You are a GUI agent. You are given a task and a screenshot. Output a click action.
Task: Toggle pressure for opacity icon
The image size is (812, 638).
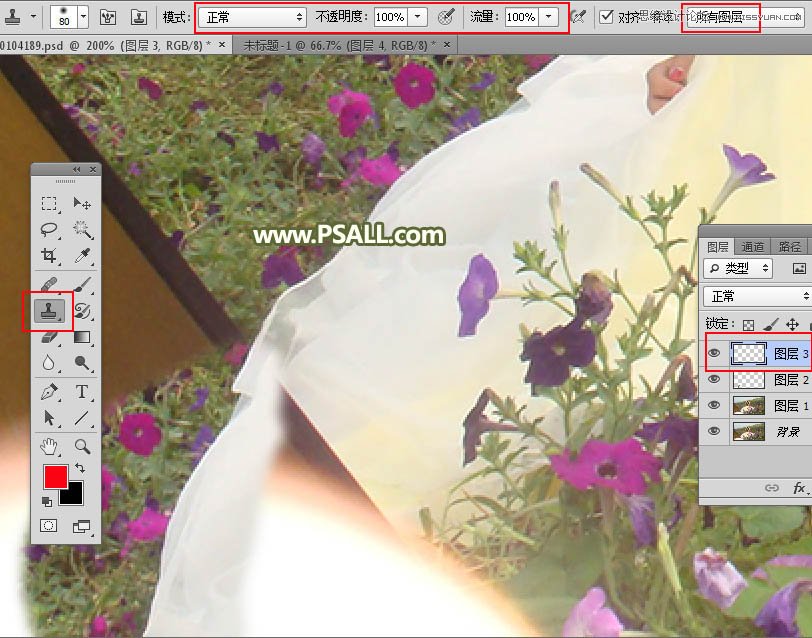click(x=446, y=17)
